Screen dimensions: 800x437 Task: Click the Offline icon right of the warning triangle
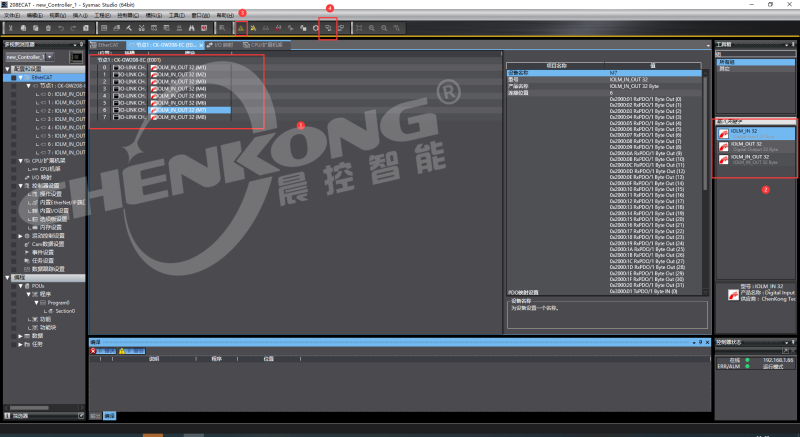click(253, 28)
